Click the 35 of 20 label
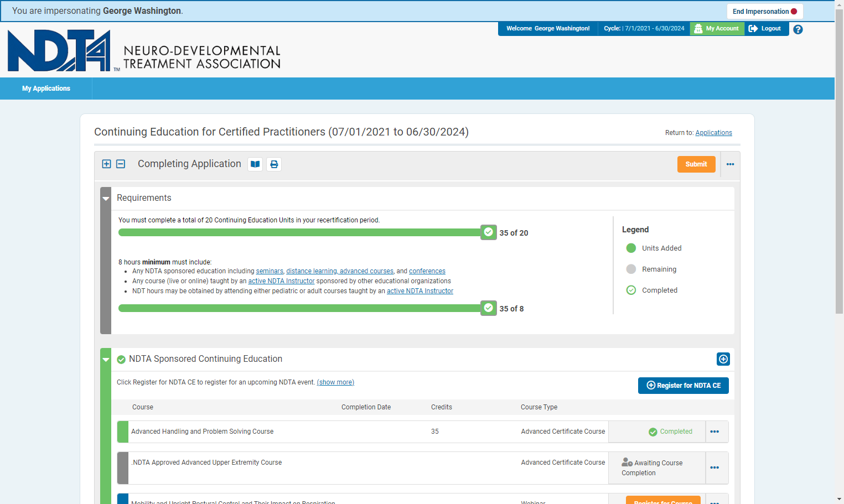 (x=514, y=233)
